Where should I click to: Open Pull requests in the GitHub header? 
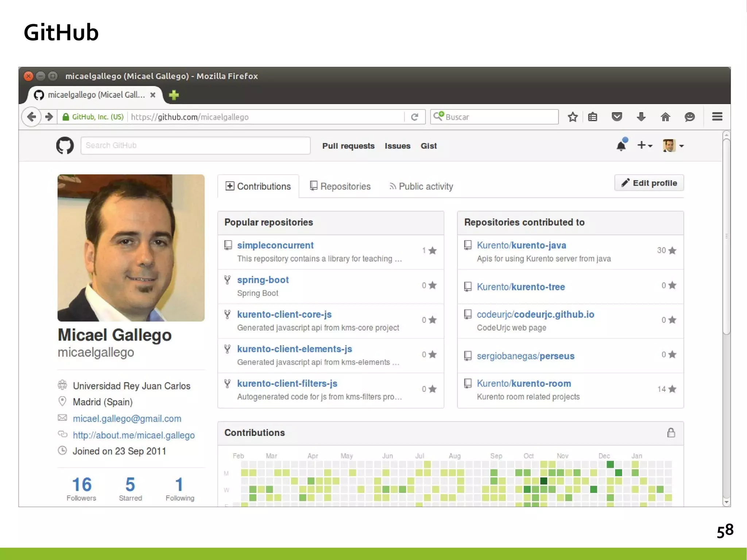348,146
